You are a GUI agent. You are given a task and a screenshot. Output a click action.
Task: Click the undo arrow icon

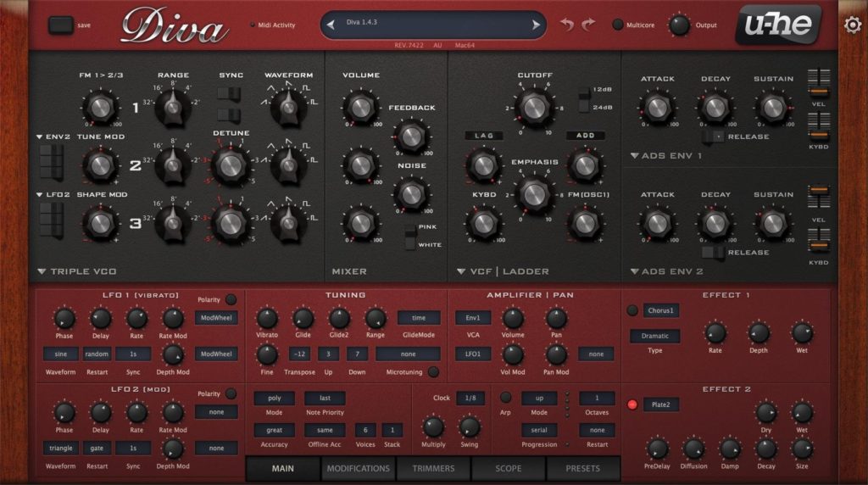click(x=567, y=25)
